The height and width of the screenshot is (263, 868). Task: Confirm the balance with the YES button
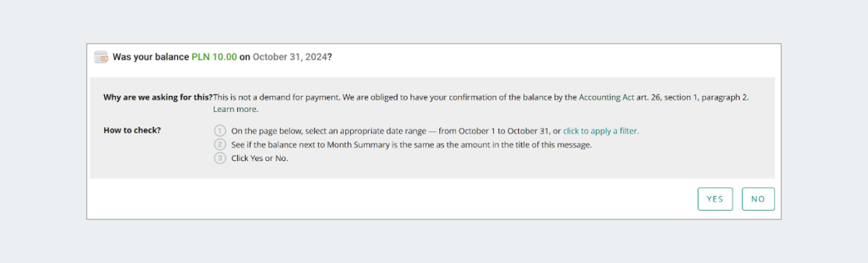(x=715, y=199)
